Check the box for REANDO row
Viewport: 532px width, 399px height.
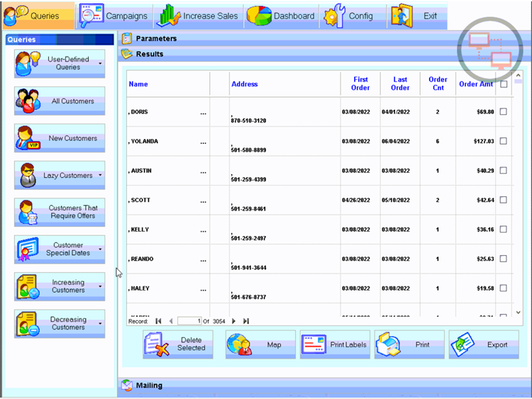[x=504, y=259]
